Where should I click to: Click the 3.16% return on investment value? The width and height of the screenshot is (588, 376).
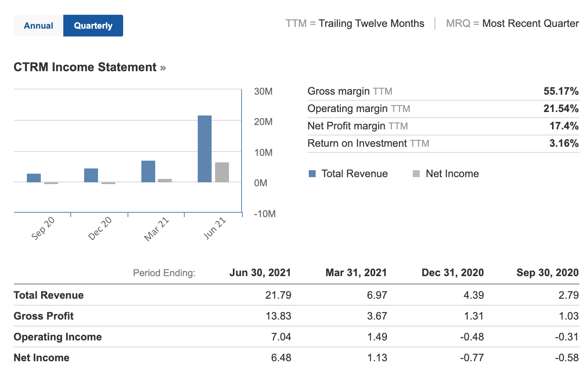(x=564, y=143)
